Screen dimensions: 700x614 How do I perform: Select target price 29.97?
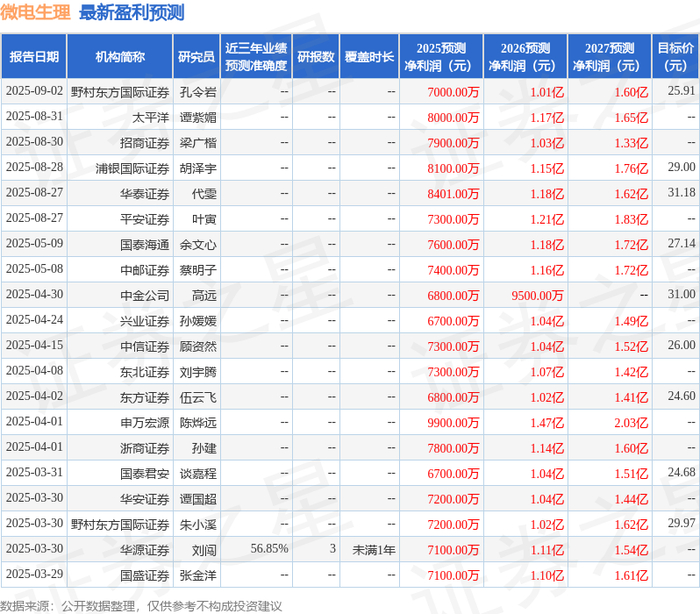click(681, 524)
